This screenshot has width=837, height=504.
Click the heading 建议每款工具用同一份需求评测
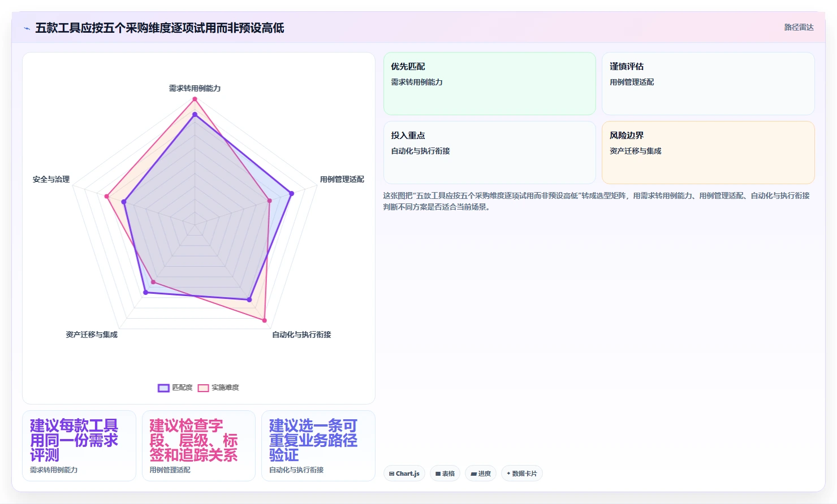point(74,440)
